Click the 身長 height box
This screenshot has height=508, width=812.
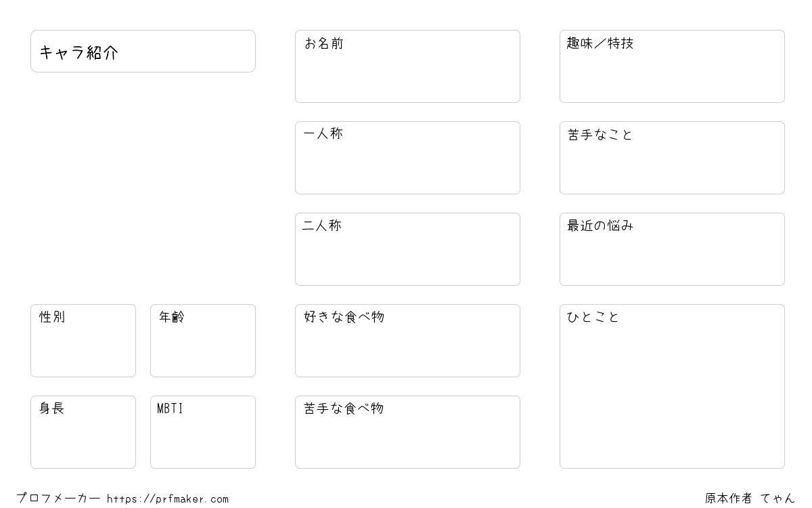83,432
